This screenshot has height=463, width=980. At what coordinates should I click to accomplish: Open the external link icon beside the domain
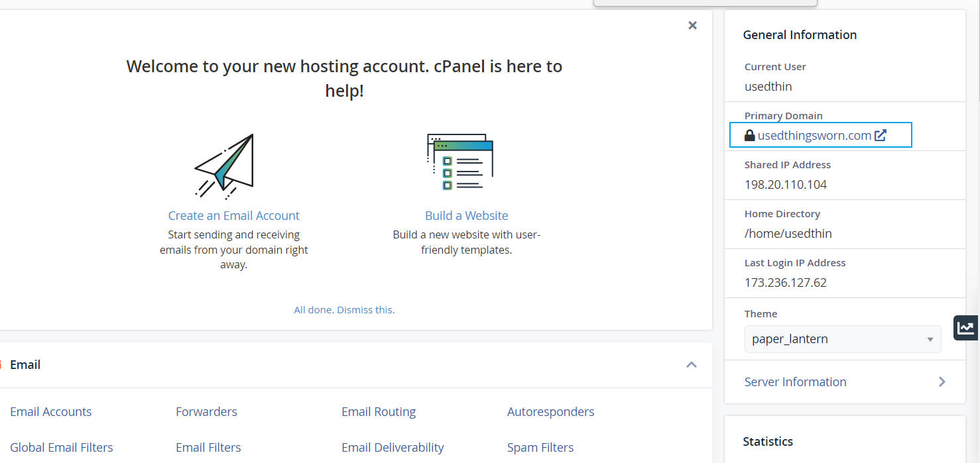tap(881, 135)
